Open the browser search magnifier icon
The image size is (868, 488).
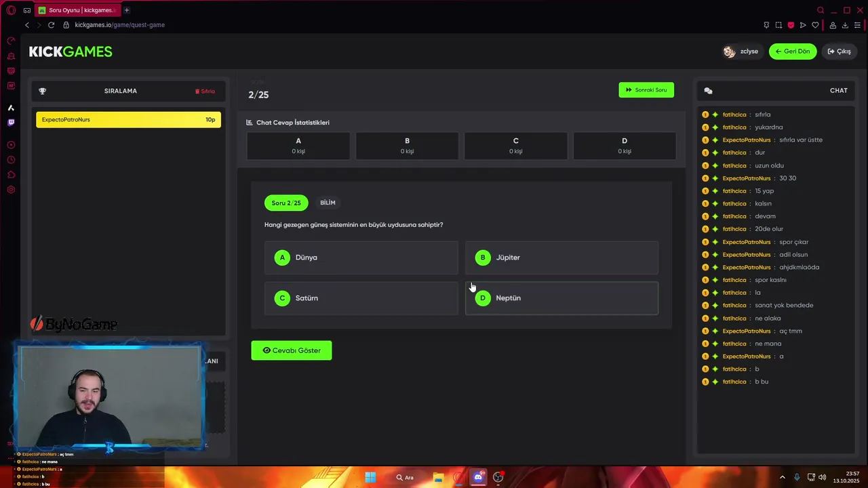[x=821, y=10]
